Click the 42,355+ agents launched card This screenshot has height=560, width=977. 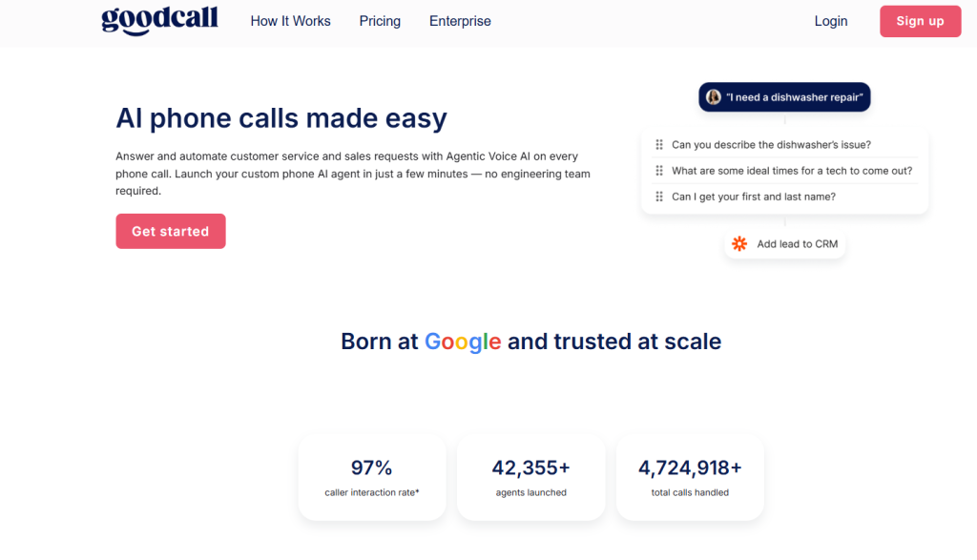tap(530, 477)
